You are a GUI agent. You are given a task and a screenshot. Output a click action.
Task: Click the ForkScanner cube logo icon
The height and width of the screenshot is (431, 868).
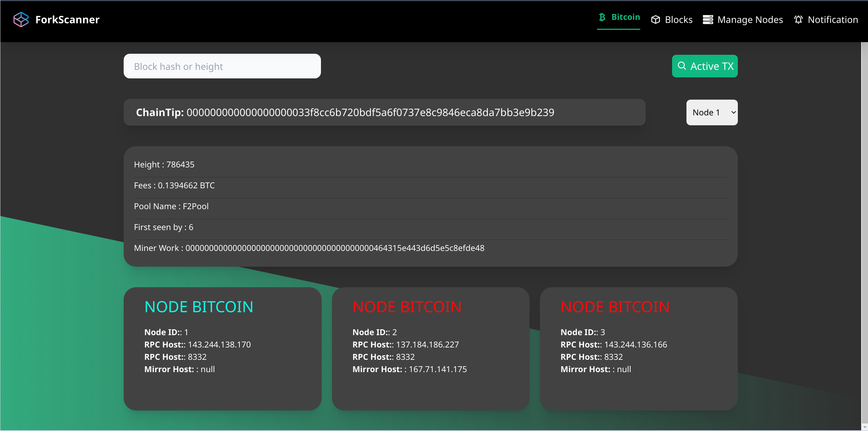point(21,20)
